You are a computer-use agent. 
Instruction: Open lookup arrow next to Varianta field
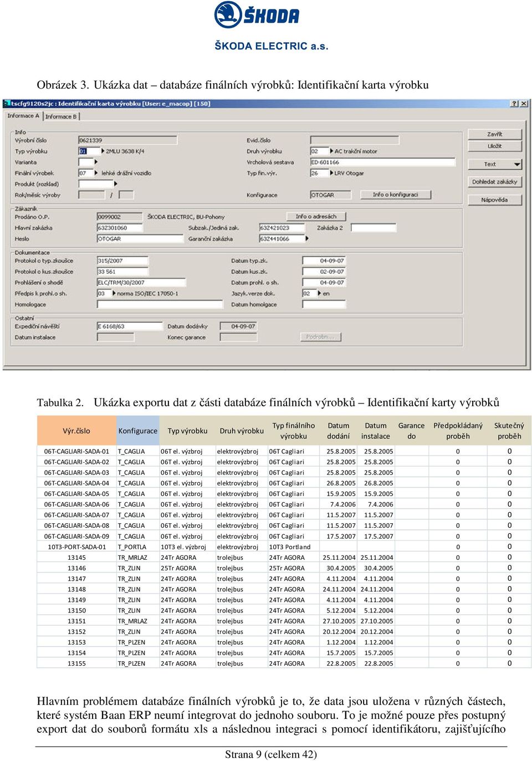click(96, 162)
